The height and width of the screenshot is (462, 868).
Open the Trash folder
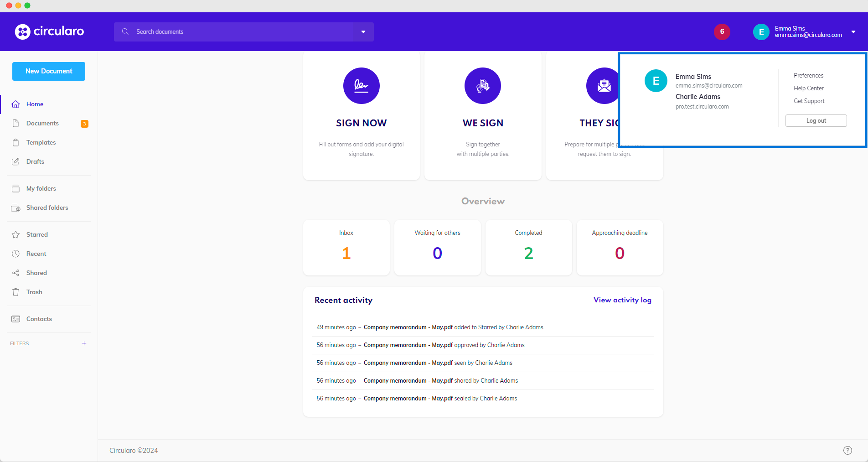pyautogui.click(x=34, y=292)
